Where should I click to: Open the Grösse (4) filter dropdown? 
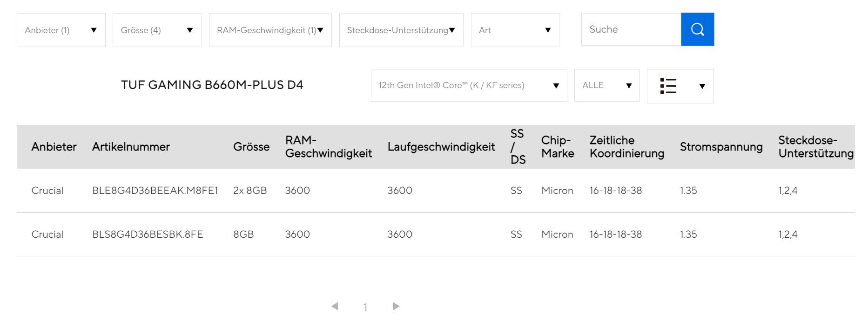(157, 30)
